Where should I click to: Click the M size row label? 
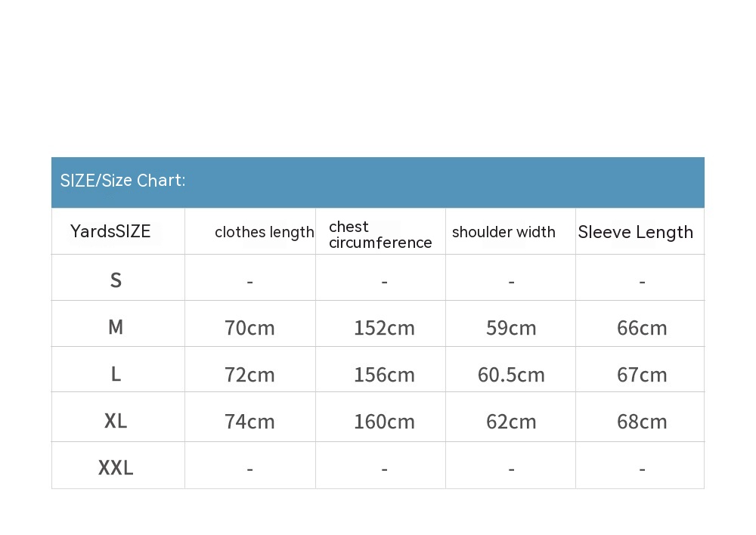point(116,327)
